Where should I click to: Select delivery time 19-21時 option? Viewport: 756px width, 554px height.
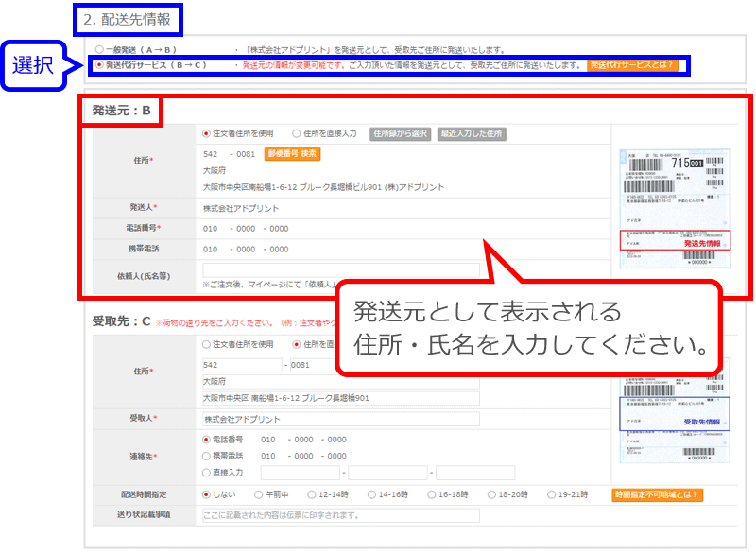click(551, 494)
